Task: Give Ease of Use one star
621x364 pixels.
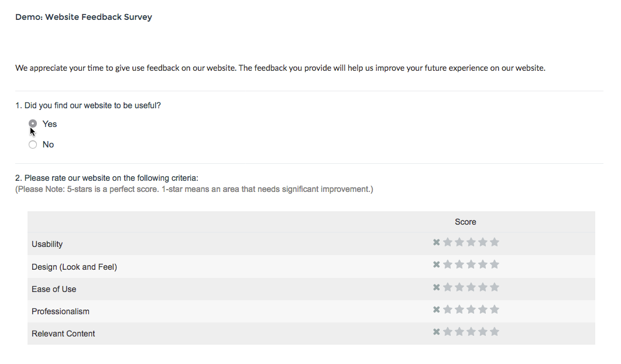Action: (448, 287)
